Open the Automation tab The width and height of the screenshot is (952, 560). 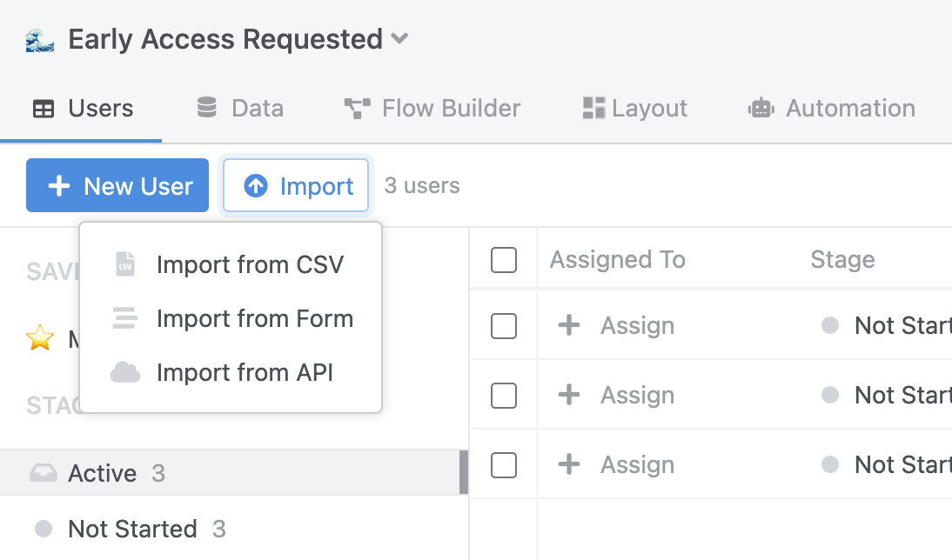coord(831,109)
